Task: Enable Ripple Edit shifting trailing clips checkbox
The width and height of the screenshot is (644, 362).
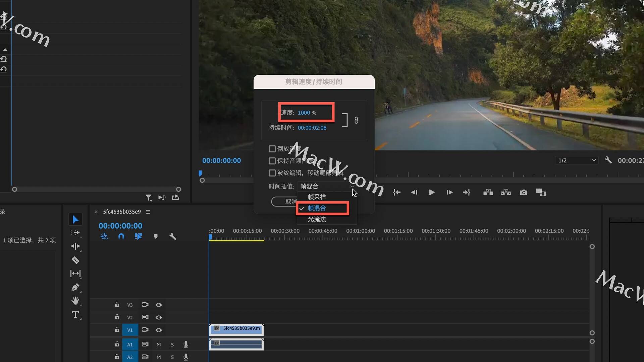Action: point(272,173)
